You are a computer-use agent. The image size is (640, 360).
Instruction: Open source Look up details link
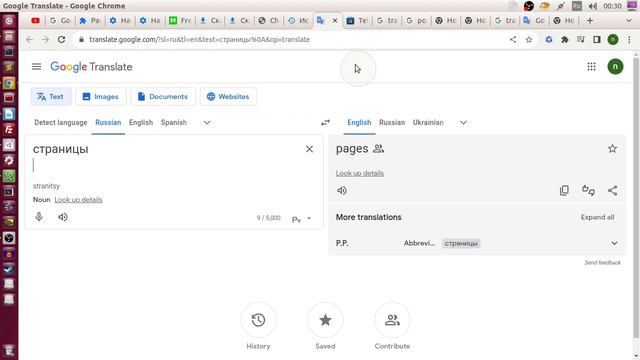78,200
